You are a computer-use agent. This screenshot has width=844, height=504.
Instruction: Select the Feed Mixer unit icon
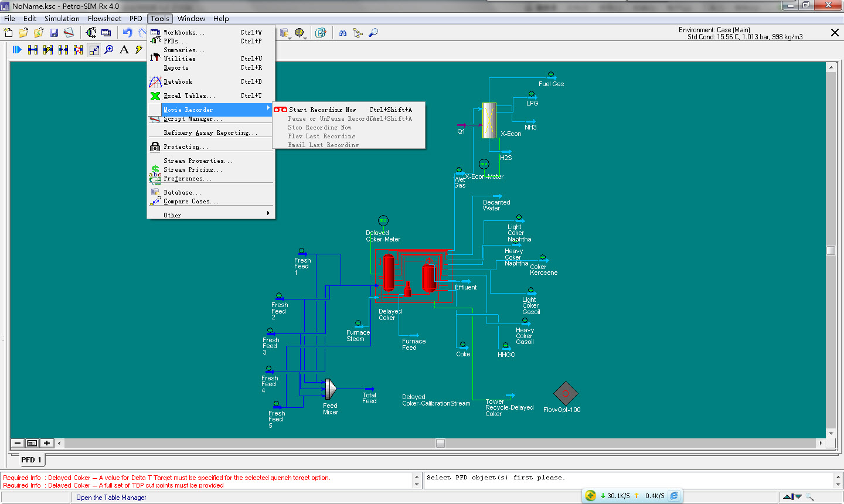[x=331, y=389]
